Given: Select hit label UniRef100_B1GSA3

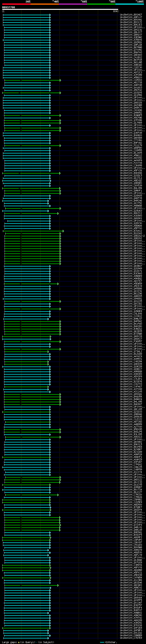Looking at the screenshot, I should pos(131,233).
